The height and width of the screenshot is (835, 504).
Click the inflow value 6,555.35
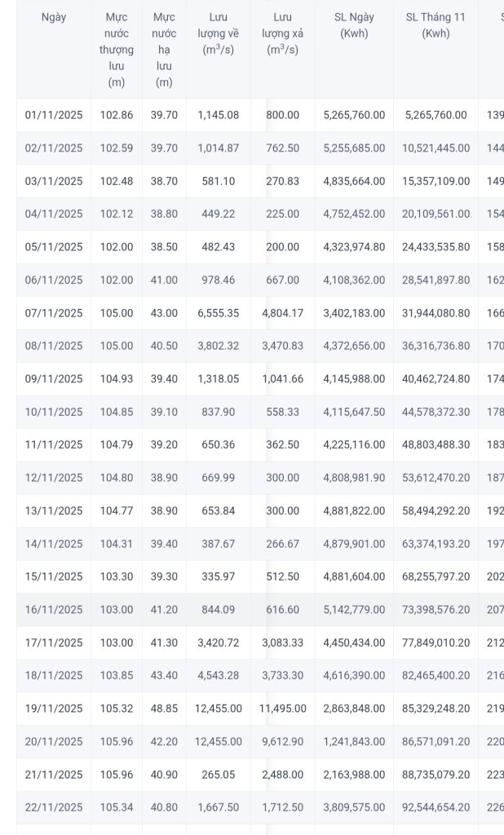(x=219, y=313)
